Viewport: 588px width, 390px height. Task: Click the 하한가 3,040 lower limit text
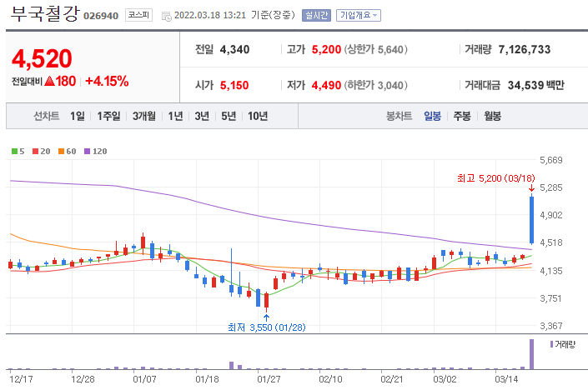376,86
